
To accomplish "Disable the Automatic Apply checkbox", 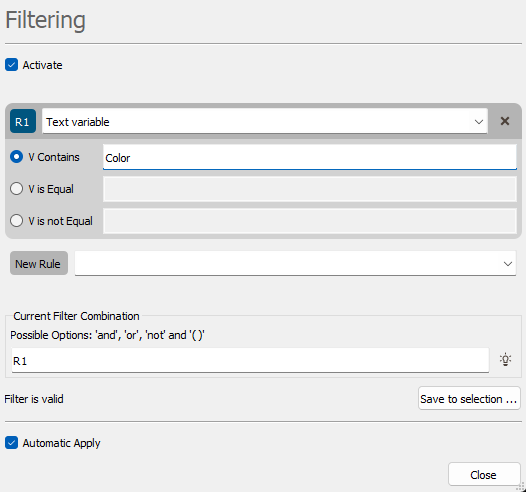I will pyautogui.click(x=11, y=443).
